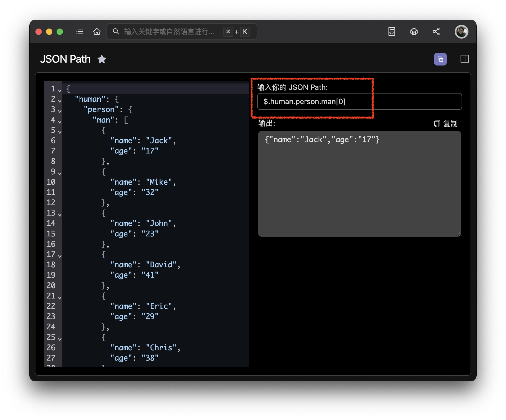Collapse the "man" array fold arrow on line 4
Image resolution: width=506 pixels, height=420 pixels.
tap(60, 122)
